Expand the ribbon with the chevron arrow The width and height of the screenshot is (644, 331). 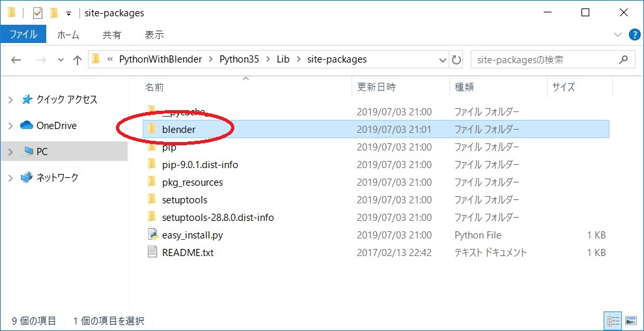(618, 35)
